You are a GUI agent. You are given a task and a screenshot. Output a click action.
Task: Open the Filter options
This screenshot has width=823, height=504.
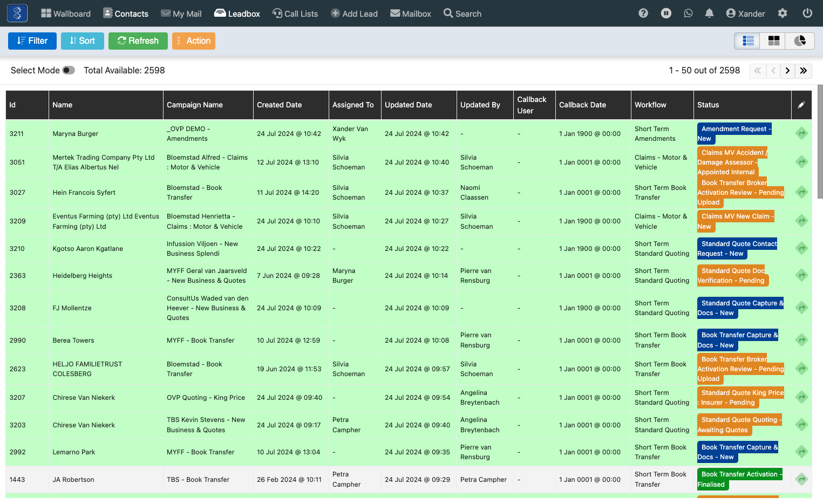coord(32,41)
